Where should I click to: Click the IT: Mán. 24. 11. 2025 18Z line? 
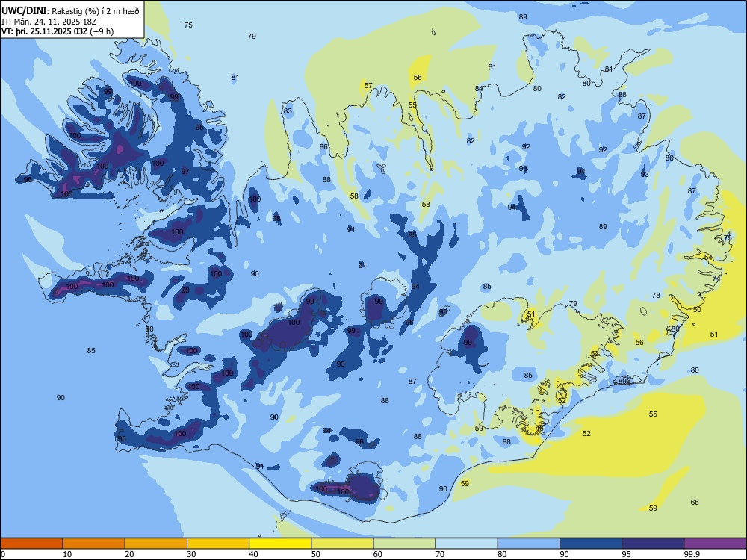[49, 22]
